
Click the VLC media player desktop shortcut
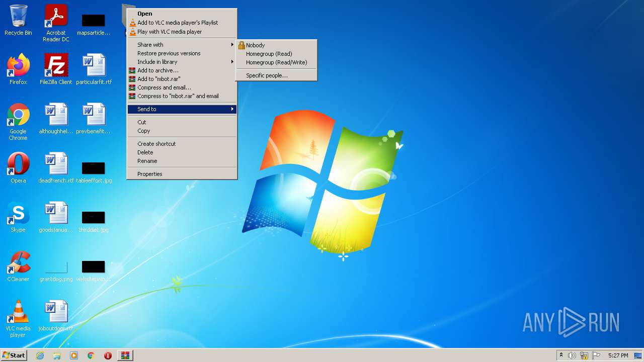coord(18,319)
